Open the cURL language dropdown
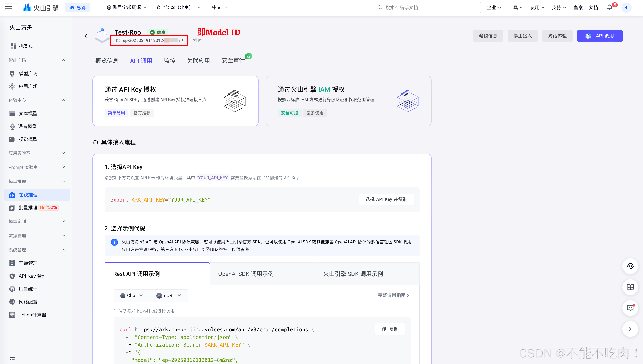The height and width of the screenshot is (364, 643). pos(169,295)
